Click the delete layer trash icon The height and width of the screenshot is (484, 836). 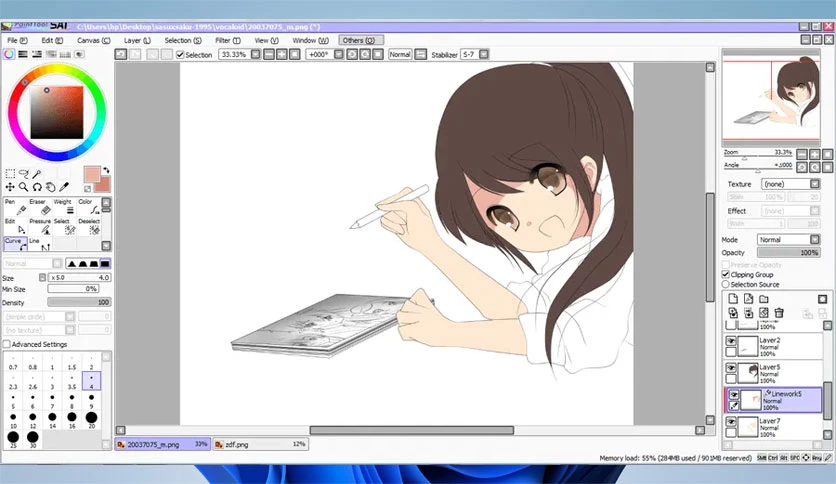click(x=779, y=313)
